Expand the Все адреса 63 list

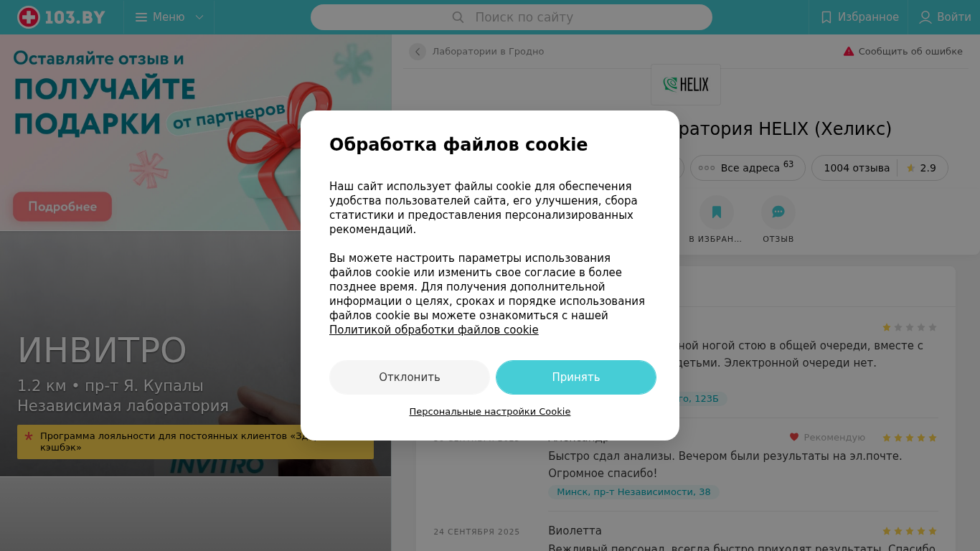point(748,168)
